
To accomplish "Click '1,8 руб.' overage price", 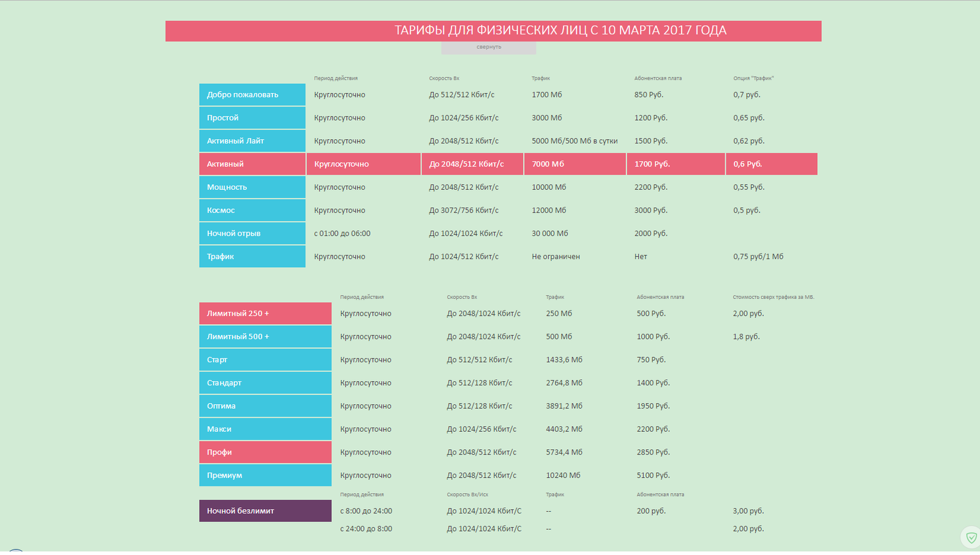I will (x=746, y=336).
